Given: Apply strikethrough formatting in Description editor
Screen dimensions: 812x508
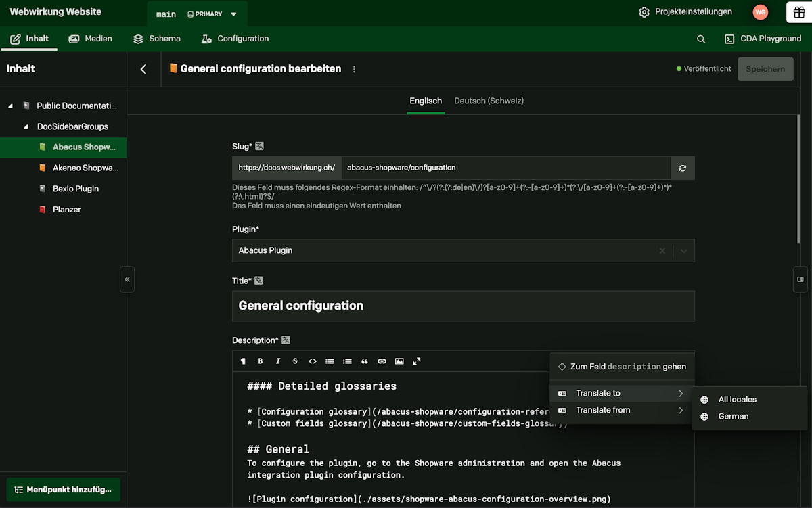Looking at the screenshot, I should pyautogui.click(x=295, y=361).
